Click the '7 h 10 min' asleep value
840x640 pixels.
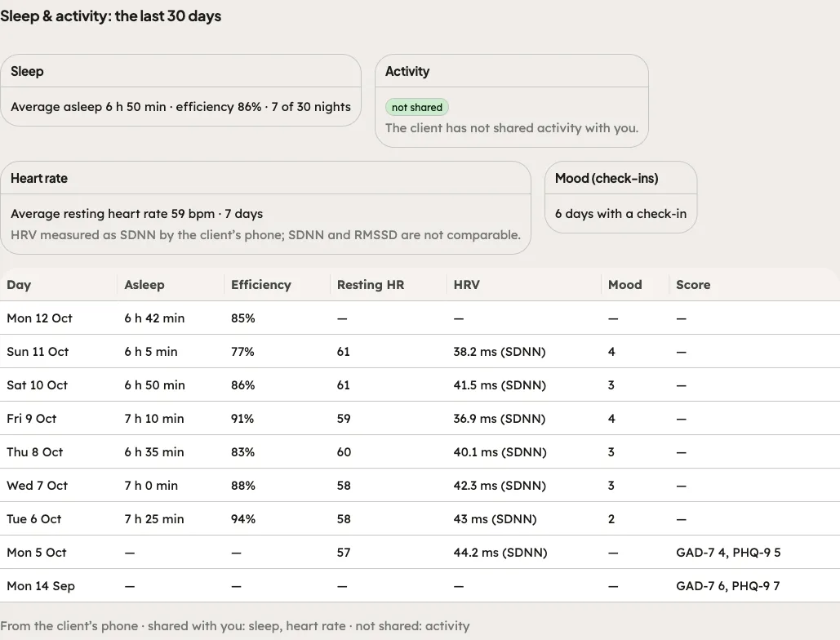pos(153,419)
